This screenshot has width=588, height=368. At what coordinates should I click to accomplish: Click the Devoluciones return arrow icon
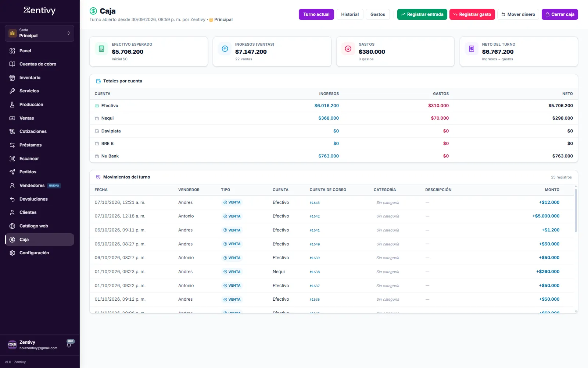tap(12, 199)
